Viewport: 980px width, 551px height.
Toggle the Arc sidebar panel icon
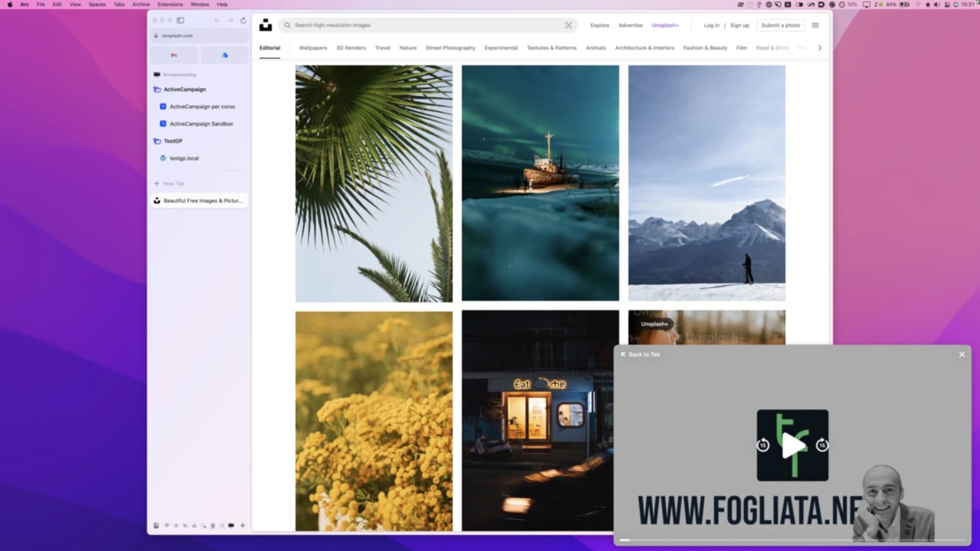click(x=181, y=21)
